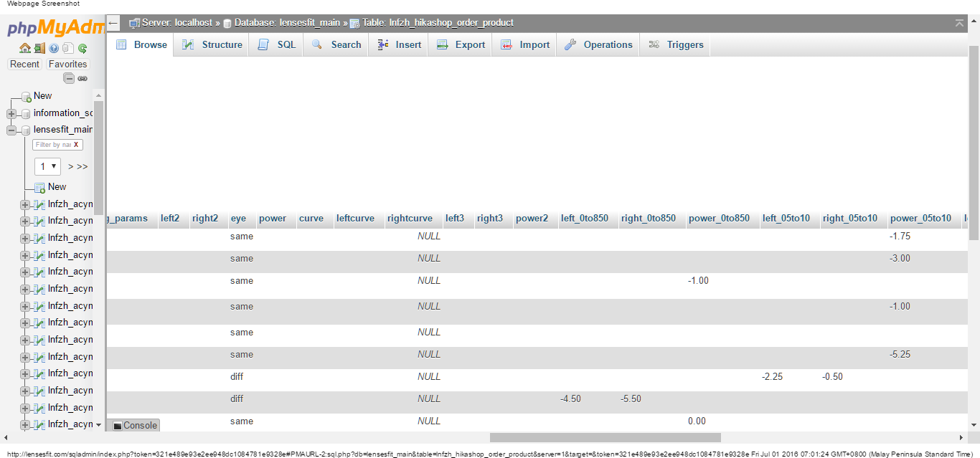
Task: Click Server: localhost breadcrumb link
Action: tap(177, 23)
